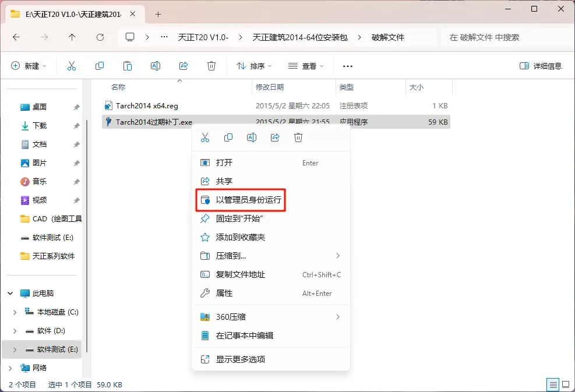
Task: Choose 复制文件地址 menu entry
Action: point(271,274)
